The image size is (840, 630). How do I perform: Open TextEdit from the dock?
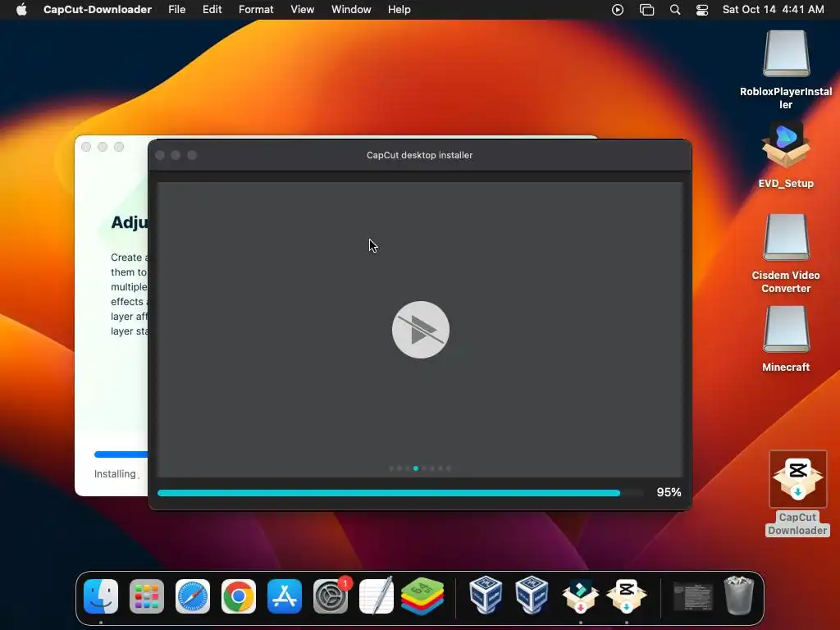(376, 596)
